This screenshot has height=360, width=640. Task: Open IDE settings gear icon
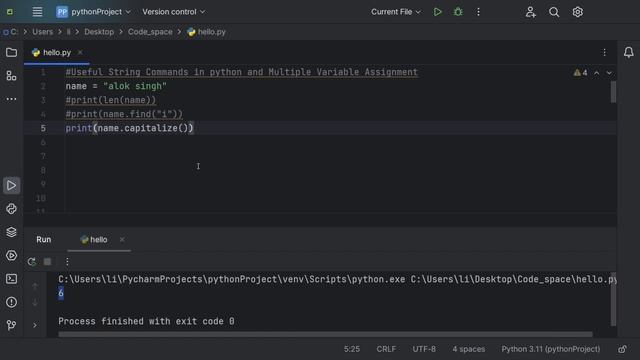click(x=578, y=12)
